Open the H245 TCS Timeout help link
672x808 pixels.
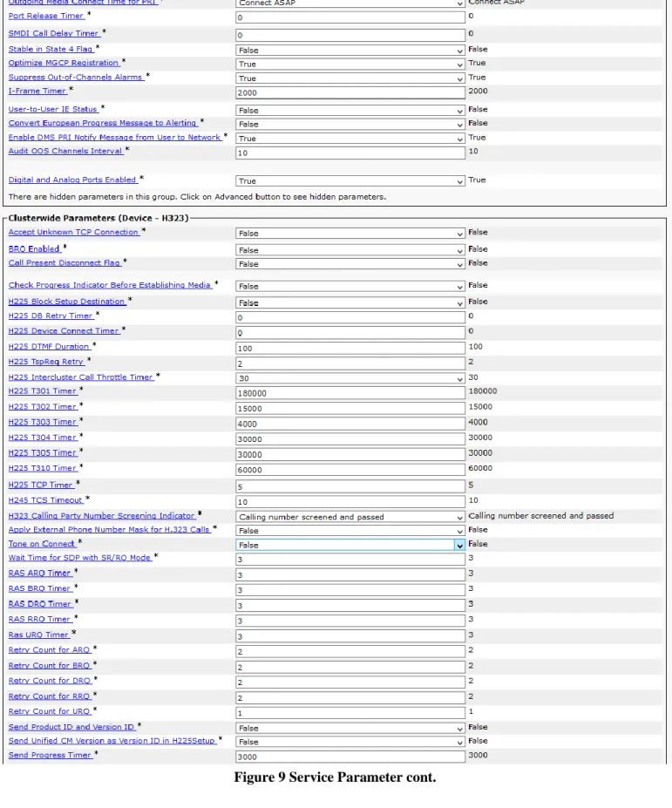tap(45, 499)
